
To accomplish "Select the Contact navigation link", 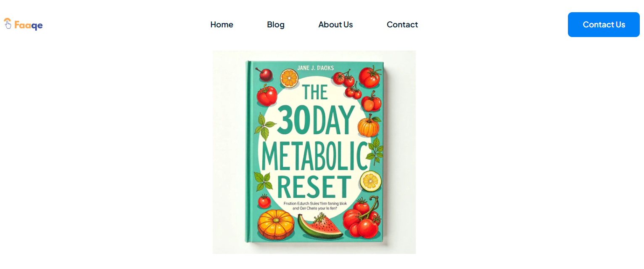I will [402, 24].
